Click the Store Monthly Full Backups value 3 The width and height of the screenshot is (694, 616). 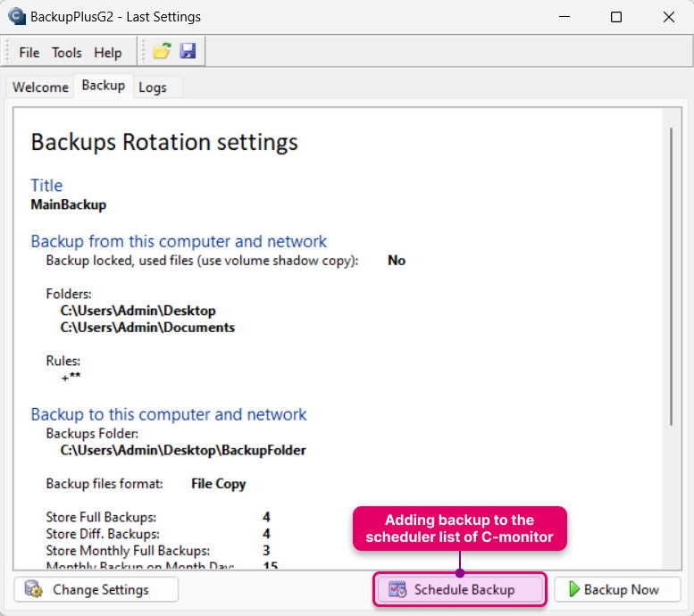pos(266,551)
